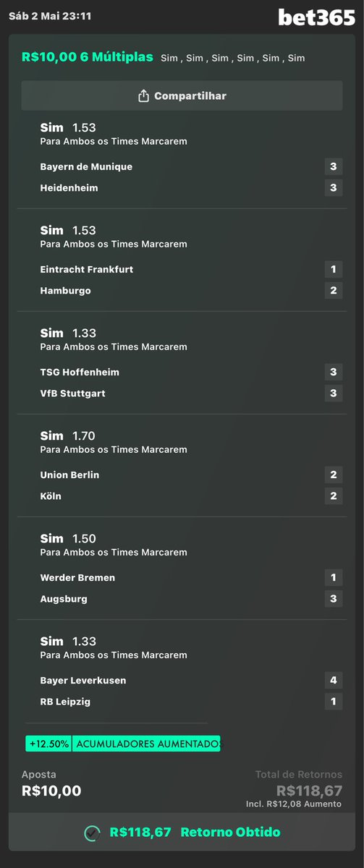364x868 pixels.
Task: Open the Acumuladores Aumentados label
Action: tap(146, 744)
